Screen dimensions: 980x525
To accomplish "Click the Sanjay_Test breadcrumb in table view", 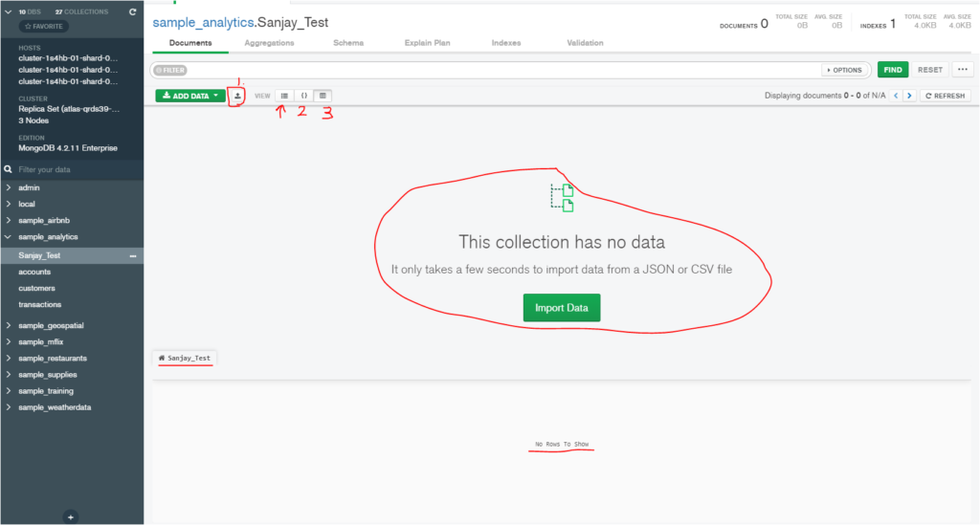I will coord(185,359).
